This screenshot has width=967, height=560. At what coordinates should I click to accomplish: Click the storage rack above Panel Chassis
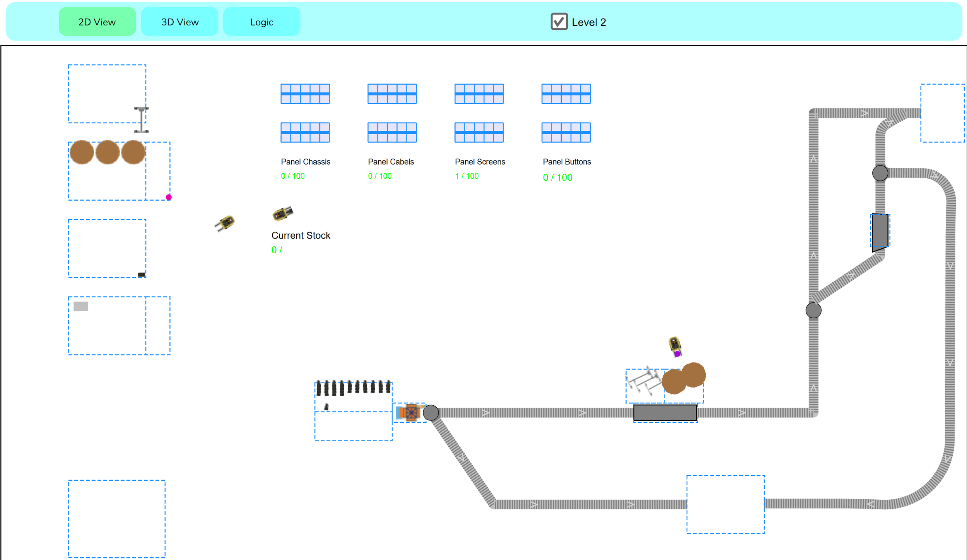[305, 94]
